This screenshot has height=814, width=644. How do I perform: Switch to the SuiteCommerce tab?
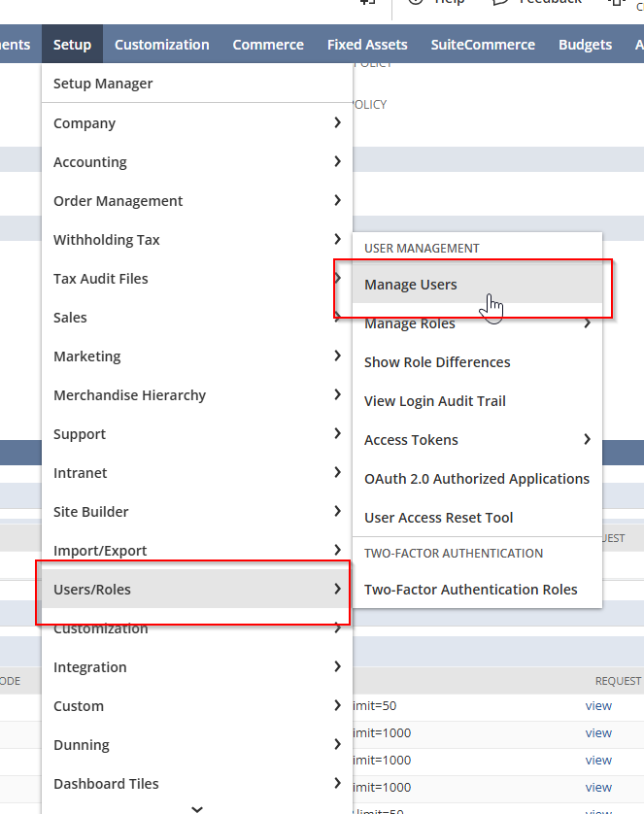click(483, 44)
